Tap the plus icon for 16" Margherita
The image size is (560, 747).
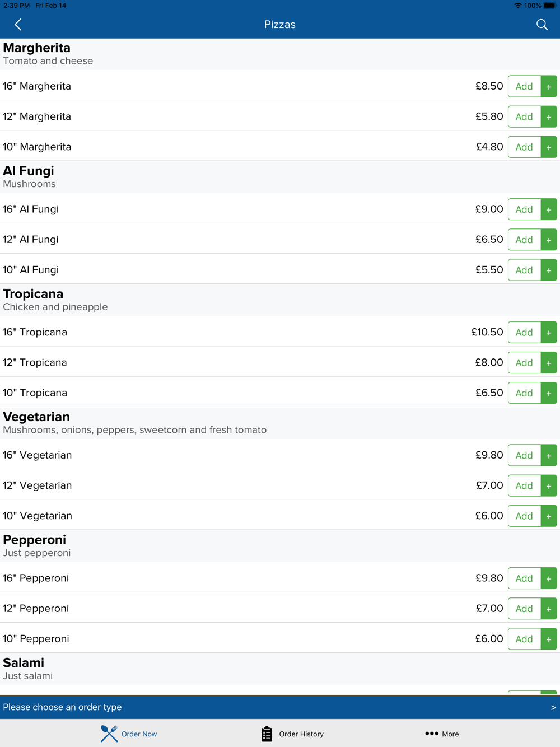pos(549,86)
